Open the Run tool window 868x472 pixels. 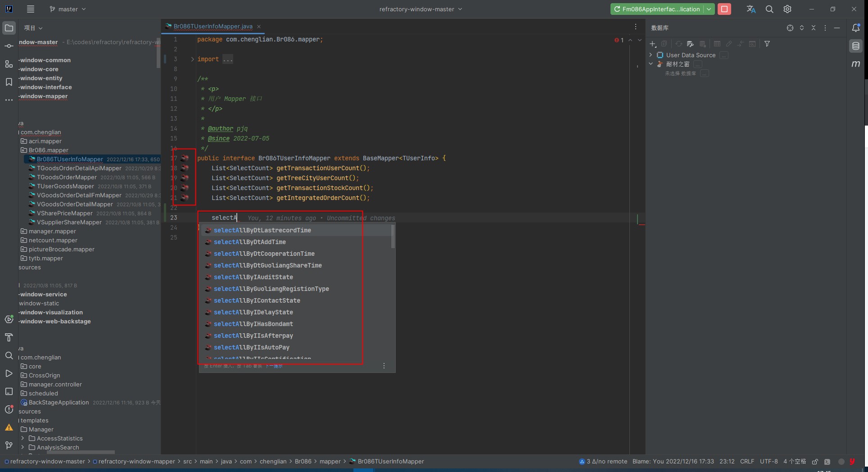coord(9,373)
